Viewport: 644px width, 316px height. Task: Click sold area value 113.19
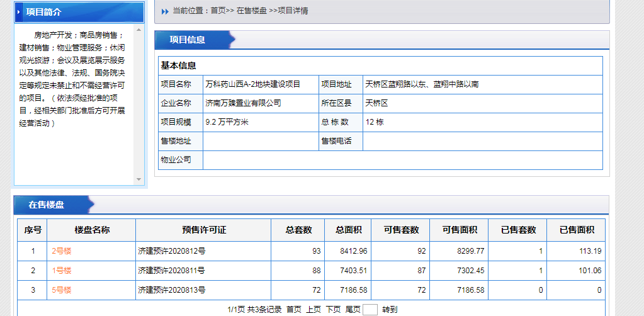[x=590, y=251]
